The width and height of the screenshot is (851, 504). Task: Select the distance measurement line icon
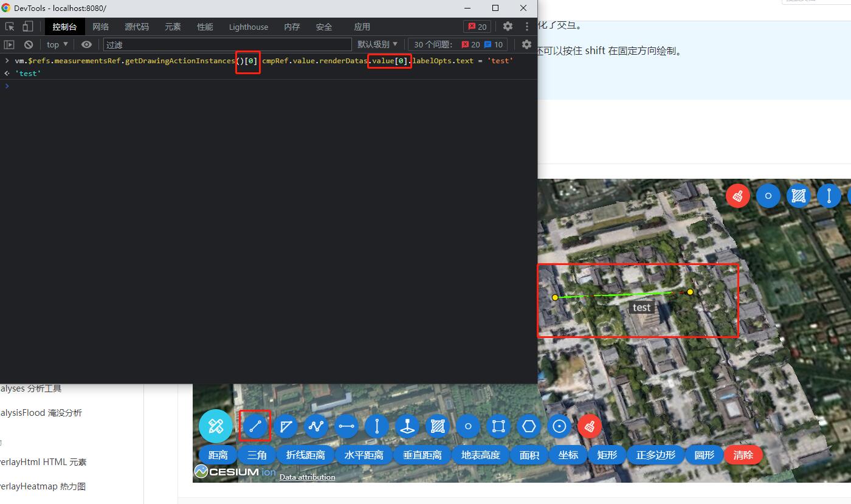255,426
